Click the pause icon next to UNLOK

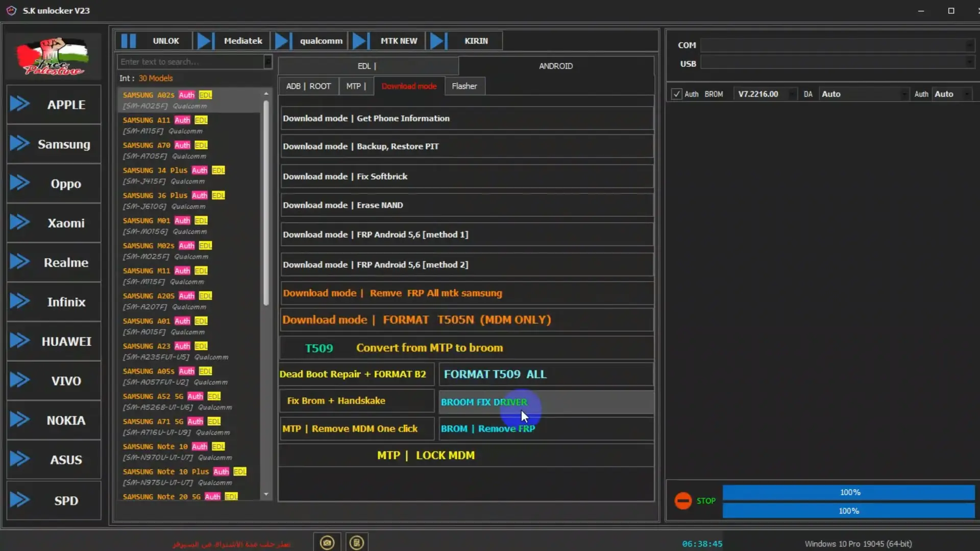(x=129, y=41)
